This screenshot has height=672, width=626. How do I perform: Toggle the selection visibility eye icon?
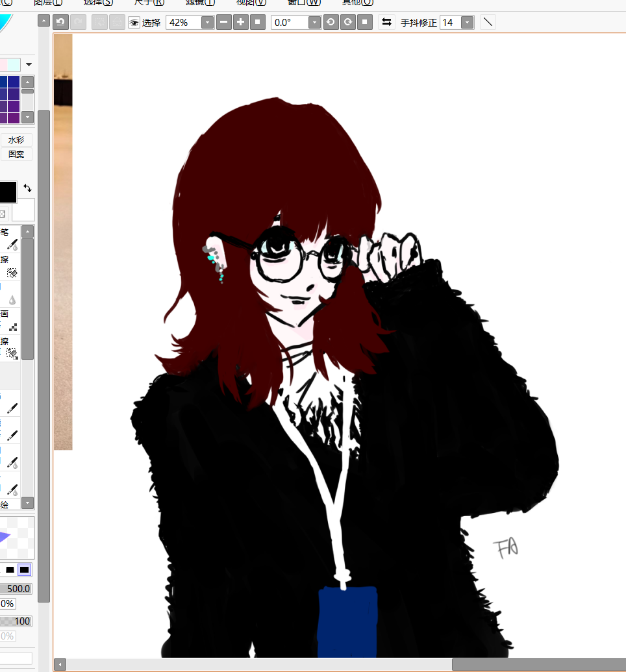point(134,23)
